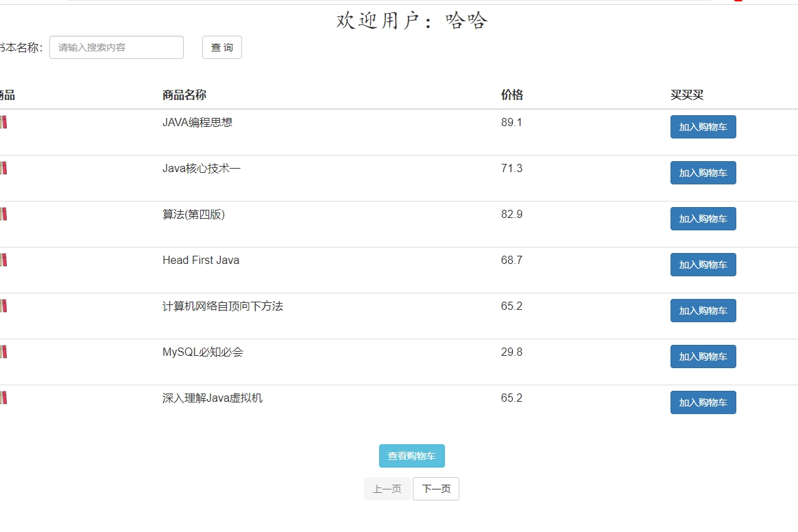
Task: Select the product name JAVA编程思想
Action: tap(197, 122)
